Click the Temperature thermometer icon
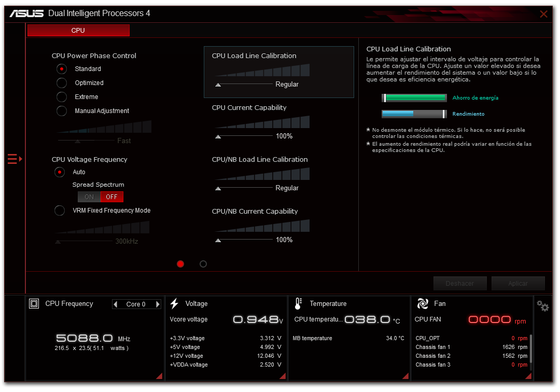 click(x=299, y=303)
